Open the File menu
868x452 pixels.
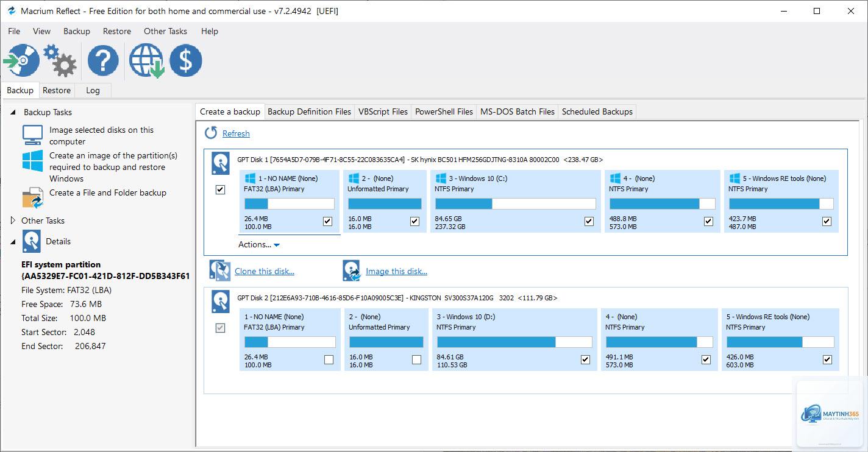pyautogui.click(x=14, y=31)
